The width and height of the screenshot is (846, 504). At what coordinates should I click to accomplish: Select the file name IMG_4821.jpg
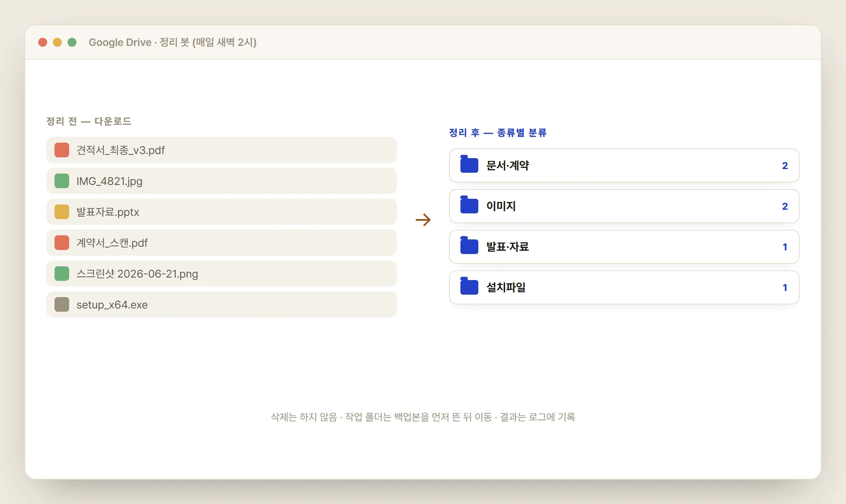click(109, 181)
